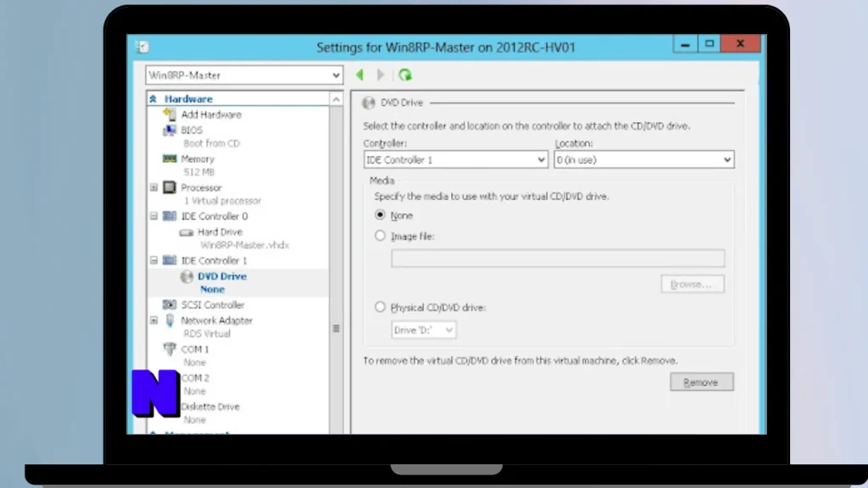The width and height of the screenshot is (868, 488).
Task: Click the Network Adapter icon
Action: [170, 320]
